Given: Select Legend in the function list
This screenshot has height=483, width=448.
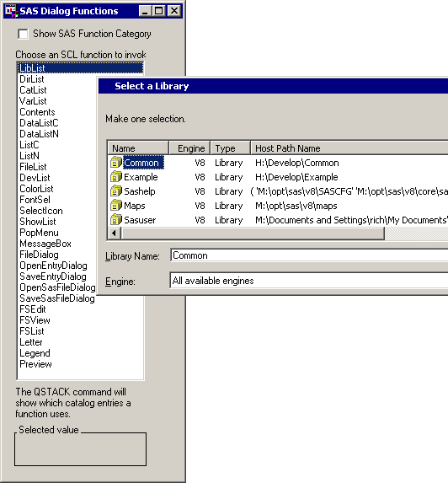Looking at the screenshot, I should [x=35, y=353].
